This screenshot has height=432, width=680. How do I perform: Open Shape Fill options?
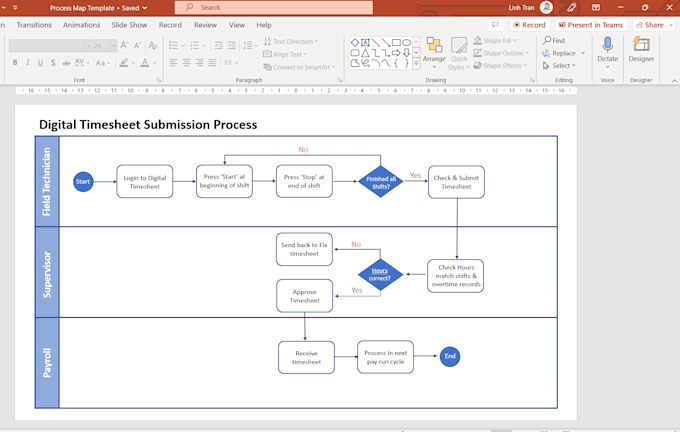tap(495, 40)
